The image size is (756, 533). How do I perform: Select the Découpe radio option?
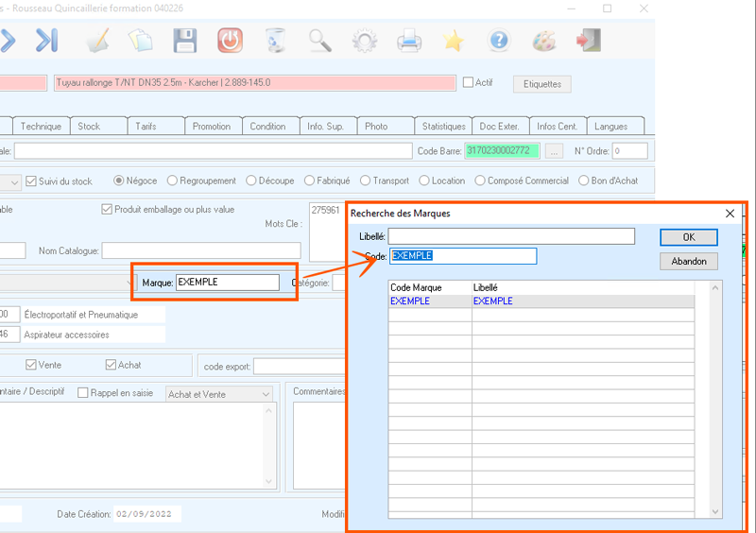tap(250, 181)
